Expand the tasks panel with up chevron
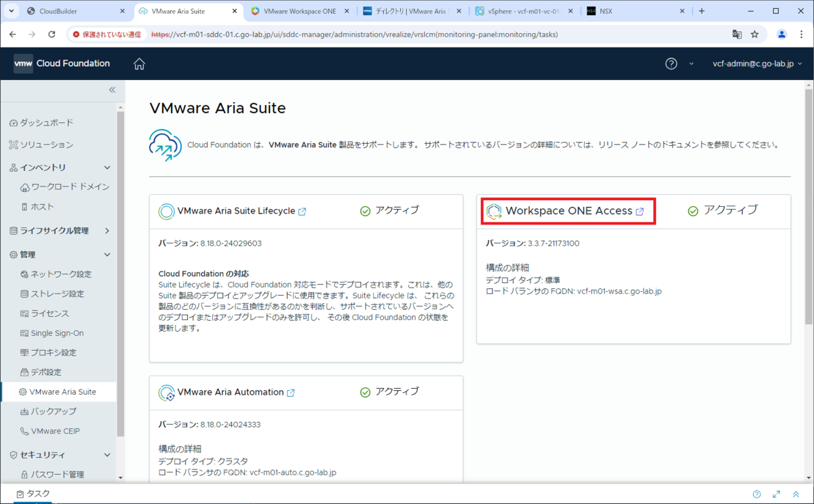The width and height of the screenshot is (814, 504). [x=795, y=495]
